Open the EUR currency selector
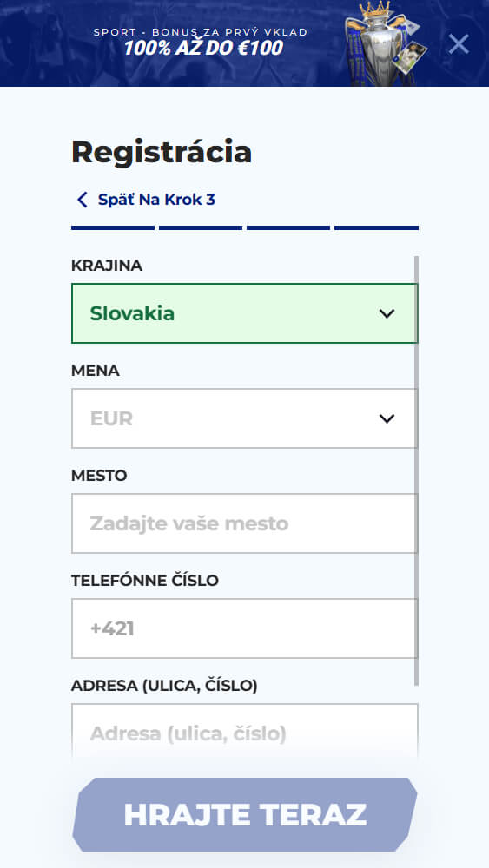This screenshot has width=489, height=868. point(244,418)
